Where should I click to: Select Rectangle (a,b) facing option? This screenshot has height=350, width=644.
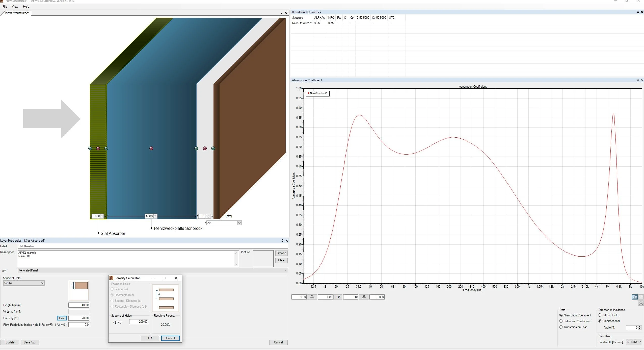coord(122,295)
